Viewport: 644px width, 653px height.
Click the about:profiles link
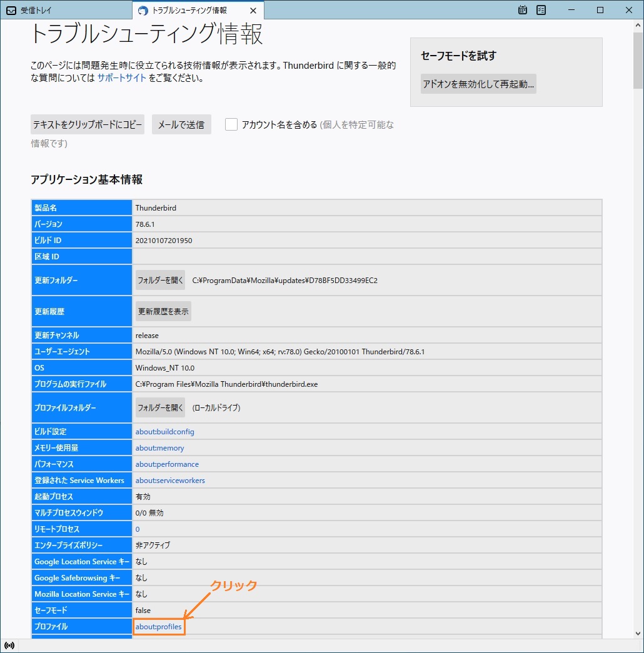159,627
